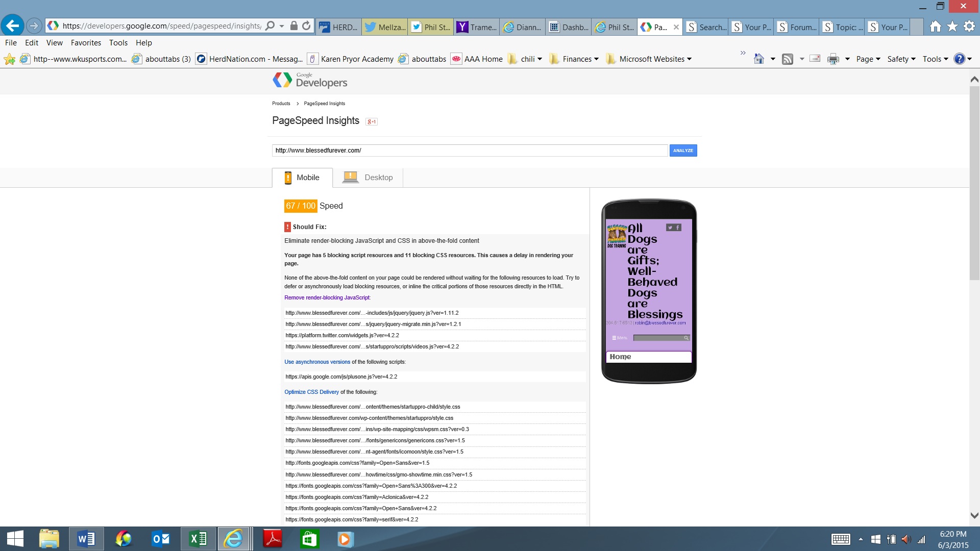This screenshot has height=551, width=980.
Task: Click the mobile phone preview thumbnail
Action: coord(649,291)
